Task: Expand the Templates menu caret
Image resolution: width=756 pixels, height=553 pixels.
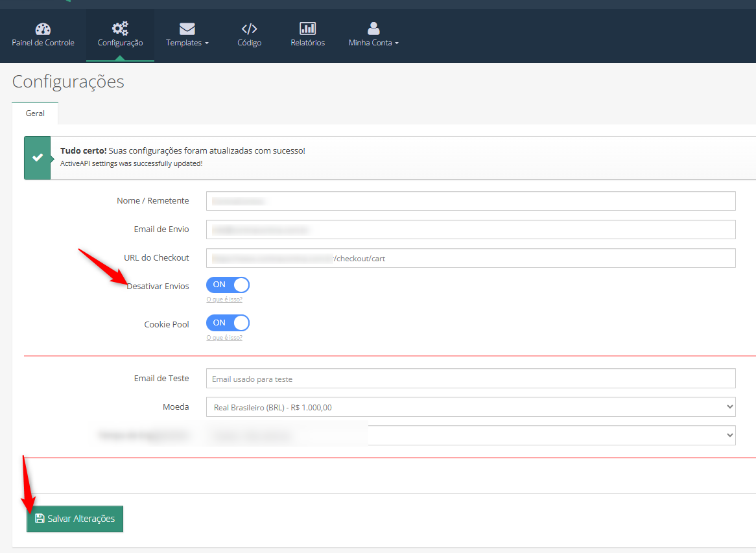Action: tap(207, 43)
